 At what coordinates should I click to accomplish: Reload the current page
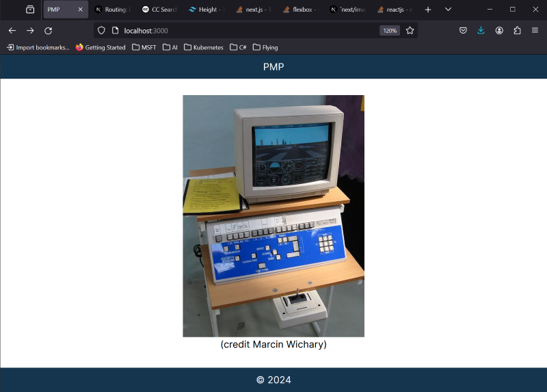tap(48, 31)
